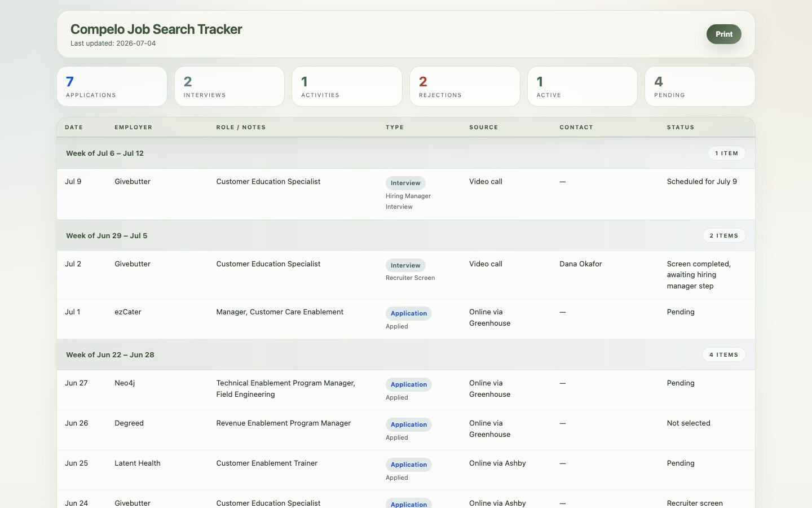The height and width of the screenshot is (508, 812).
Task: Click the Print button
Action: pyautogui.click(x=723, y=34)
